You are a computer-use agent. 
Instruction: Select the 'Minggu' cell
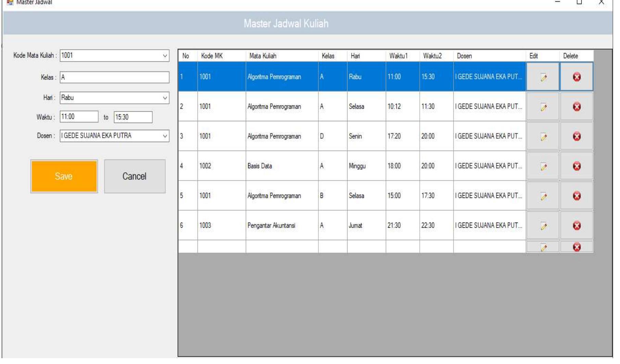367,166
